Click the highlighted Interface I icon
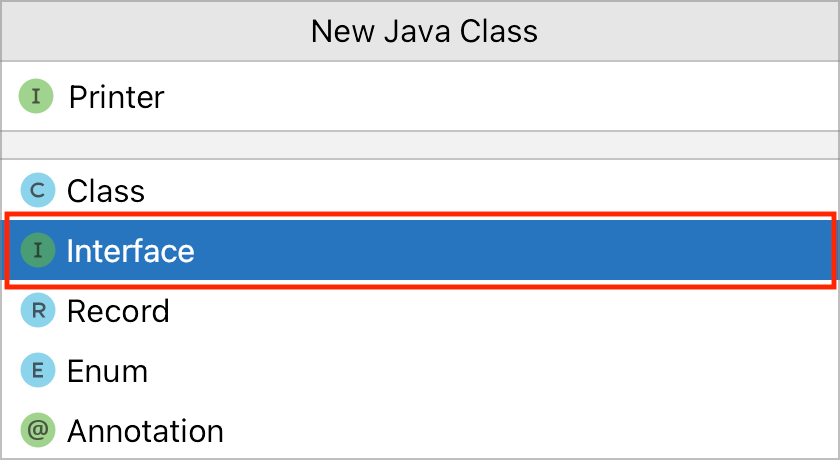 (x=37, y=250)
